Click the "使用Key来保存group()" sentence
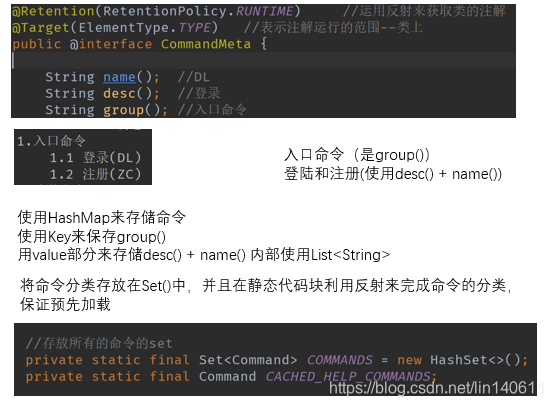 pos(92,236)
